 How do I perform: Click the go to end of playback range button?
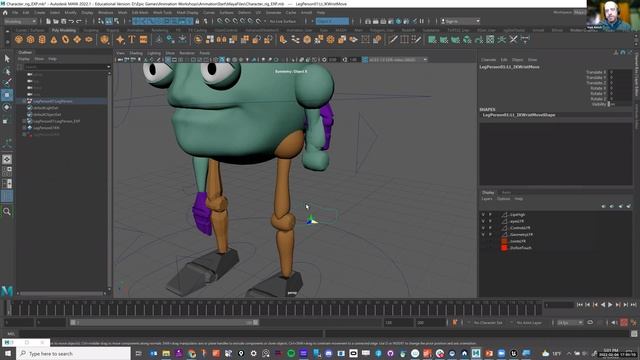coord(633,304)
